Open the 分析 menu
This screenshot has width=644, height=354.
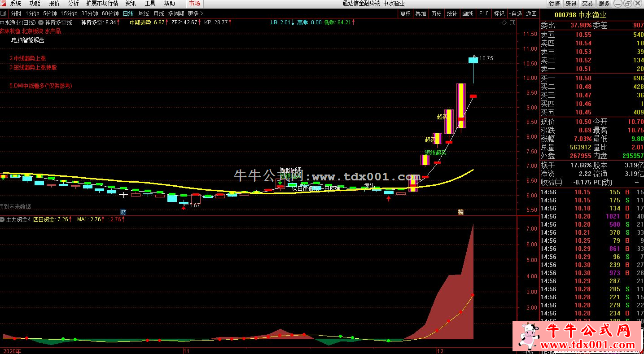[x=73, y=3]
